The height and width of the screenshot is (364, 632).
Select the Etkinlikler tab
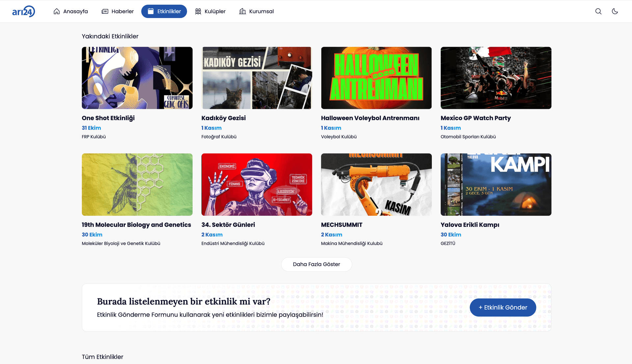coord(164,11)
